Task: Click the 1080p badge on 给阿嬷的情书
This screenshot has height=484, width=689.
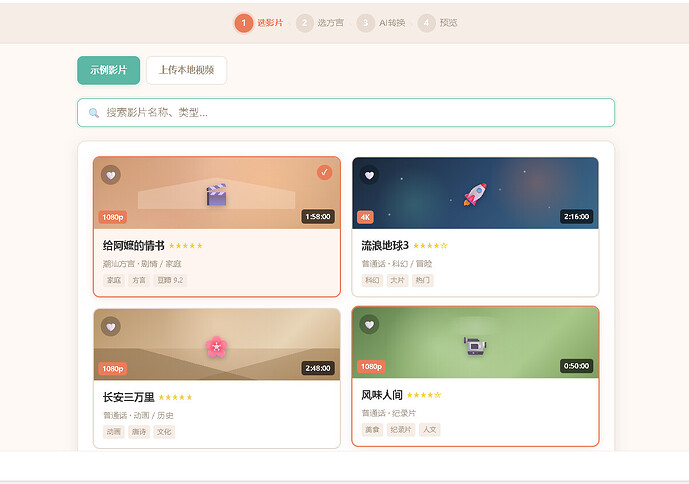Action: (x=112, y=217)
